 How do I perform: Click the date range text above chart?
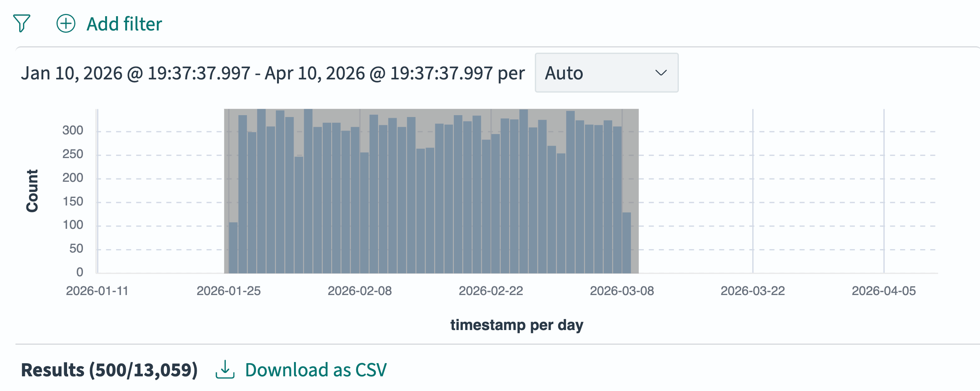pyautogui.click(x=273, y=73)
